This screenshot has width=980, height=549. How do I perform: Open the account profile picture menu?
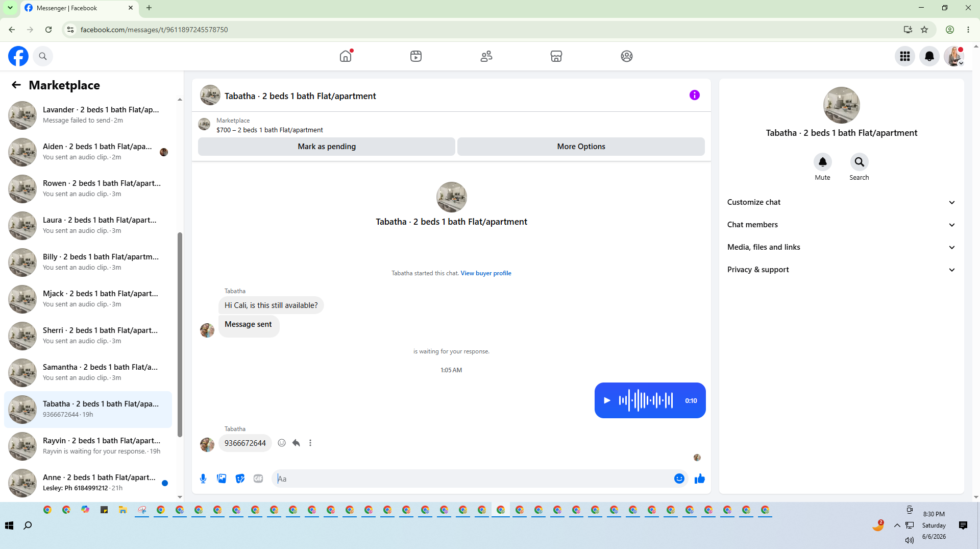coord(953,56)
